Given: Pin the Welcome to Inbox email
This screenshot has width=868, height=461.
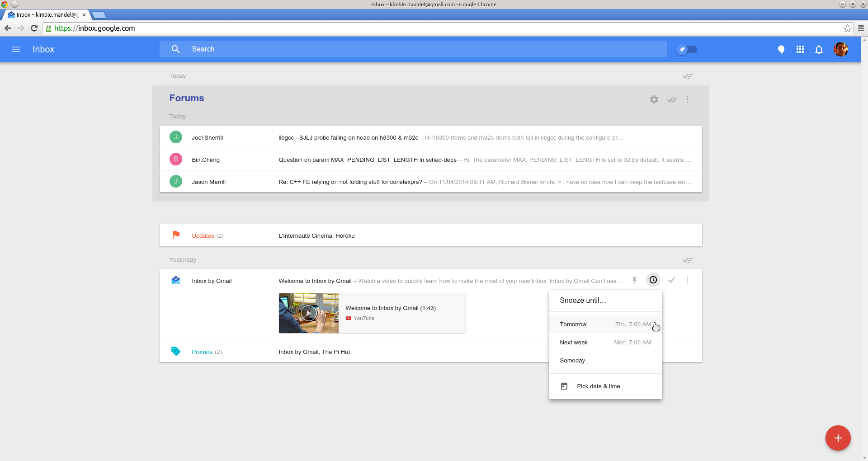Looking at the screenshot, I should coord(635,280).
